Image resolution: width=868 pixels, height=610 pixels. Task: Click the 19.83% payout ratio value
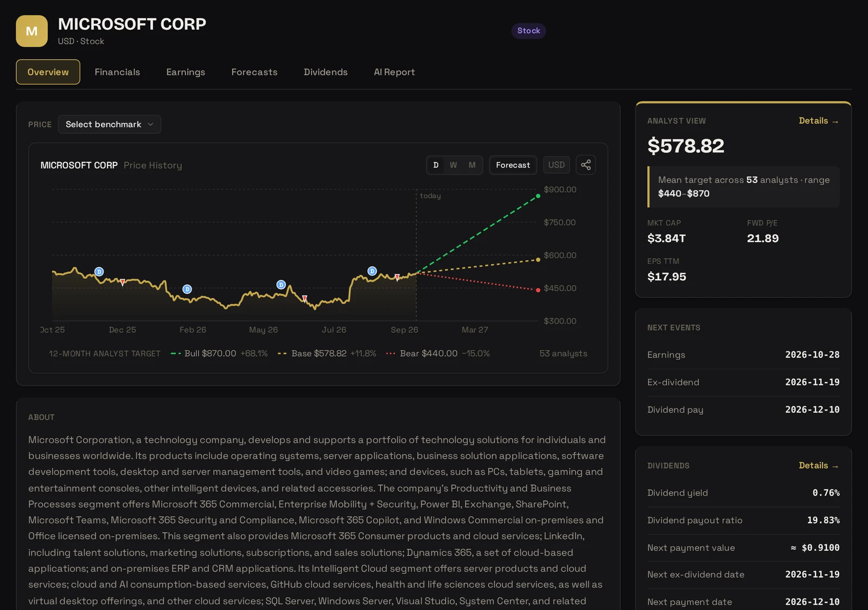(823, 521)
